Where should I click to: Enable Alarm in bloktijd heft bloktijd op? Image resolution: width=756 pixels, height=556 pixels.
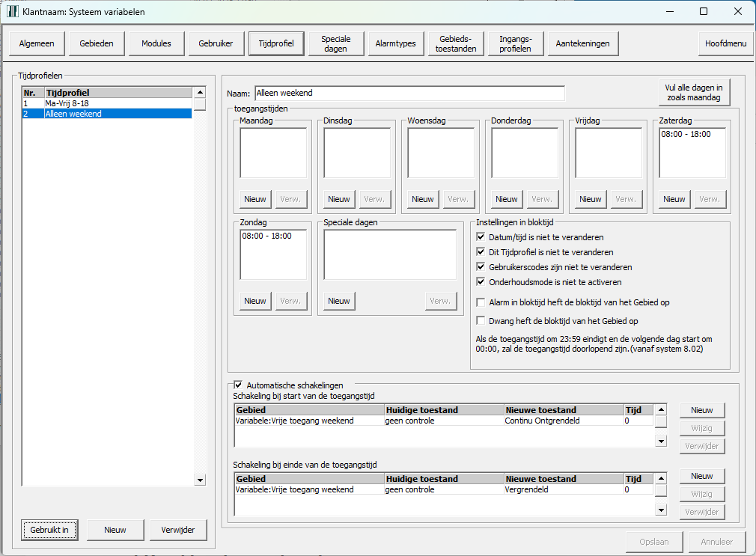click(481, 302)
